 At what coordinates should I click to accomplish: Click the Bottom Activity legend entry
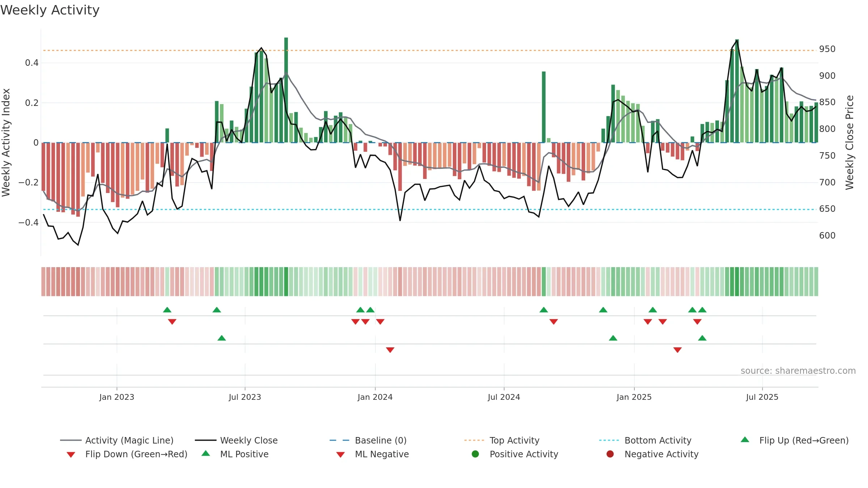(645, 440)
